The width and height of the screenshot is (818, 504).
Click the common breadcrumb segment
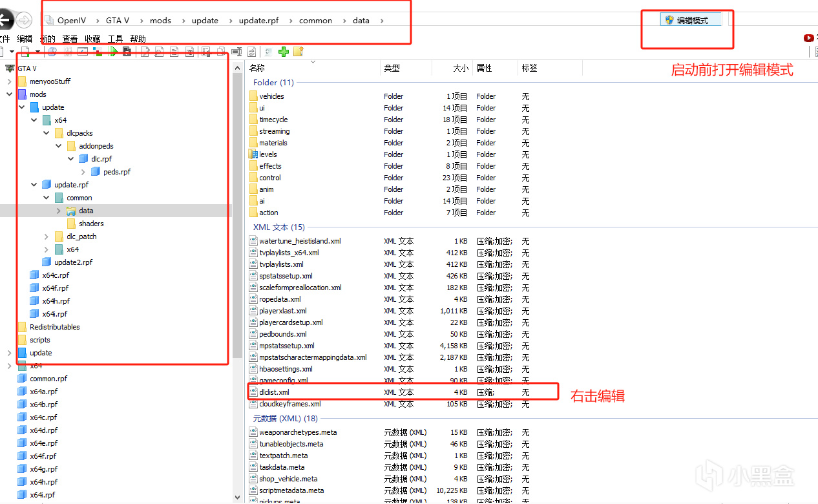click(x=315, y=21)
